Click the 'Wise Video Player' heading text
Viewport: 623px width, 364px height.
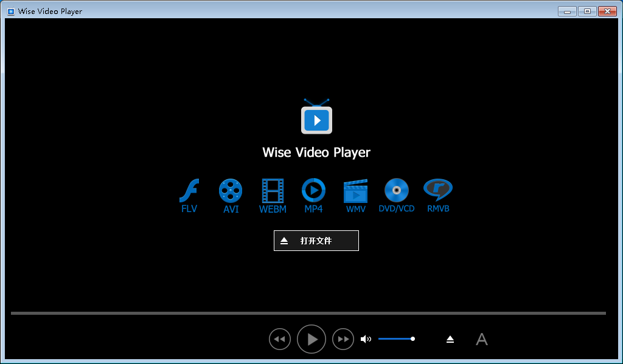coord(316,153)
